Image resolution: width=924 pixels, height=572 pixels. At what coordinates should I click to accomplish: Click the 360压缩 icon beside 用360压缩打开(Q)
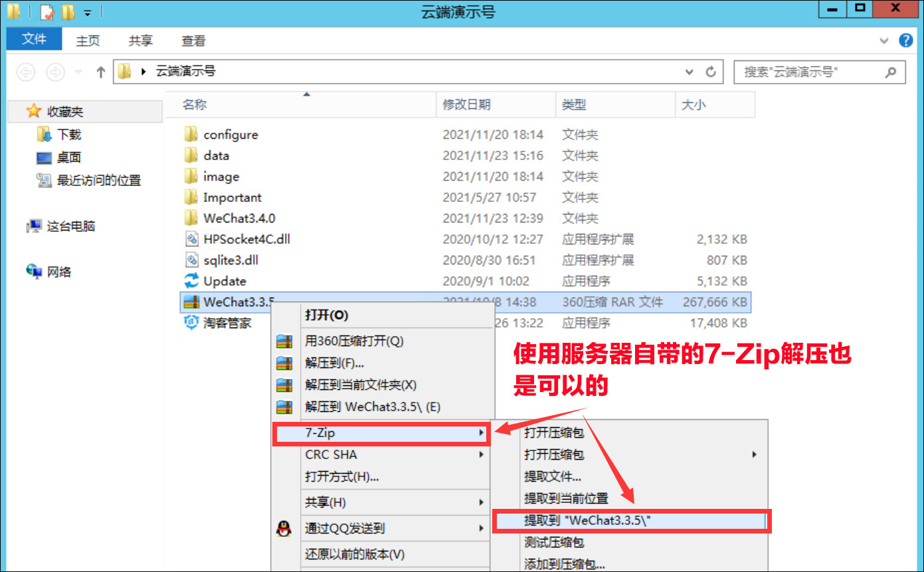coord(284,341)
